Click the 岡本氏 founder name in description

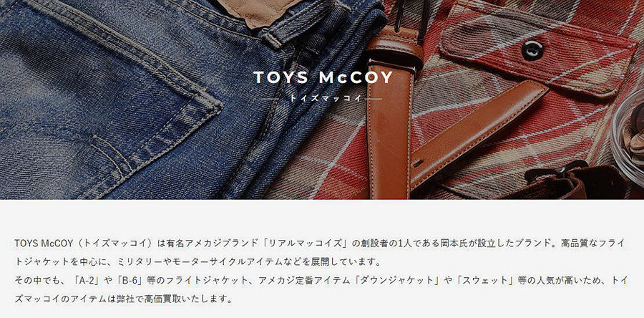tap(442, 243)
